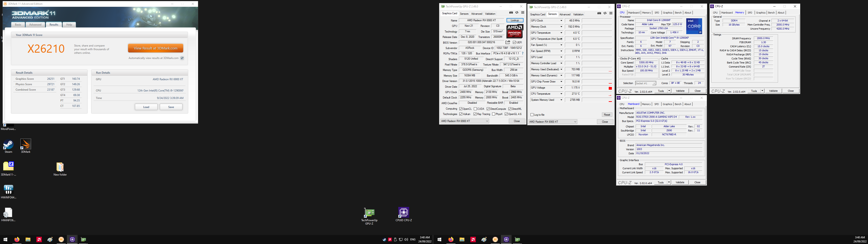Click the refresh icon in GPU-Z Sensors window
The width and height of the screenshot is (868, 244).
(x=605, y=14)
